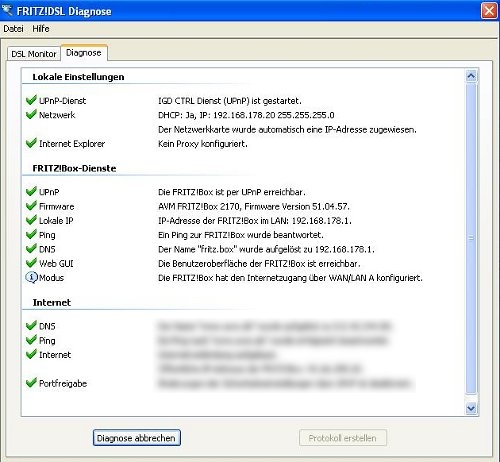Click the Lokale IP checkmark icon
Image resolution: width=500 pixels, height=462 pixels.
(x=31, y=220)
